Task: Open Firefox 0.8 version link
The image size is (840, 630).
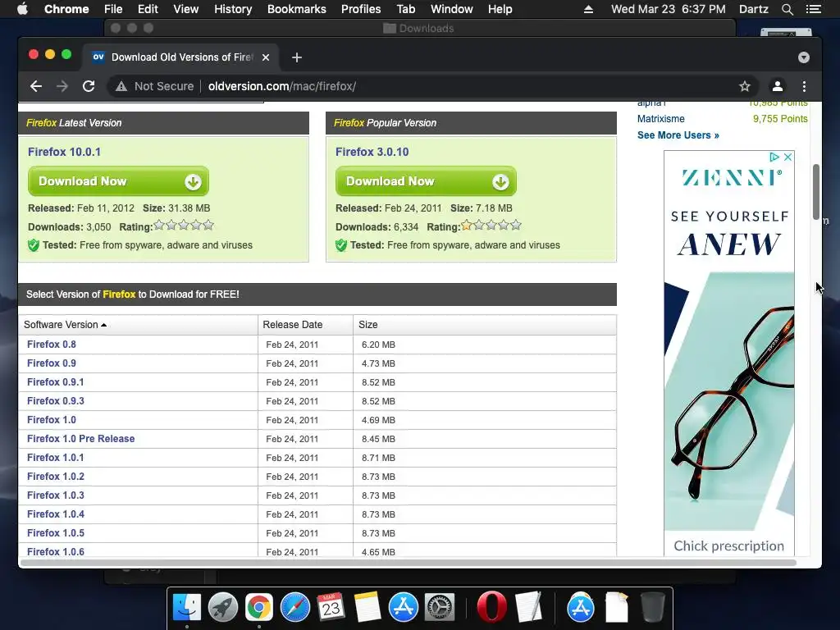Action: coord(52,345)
